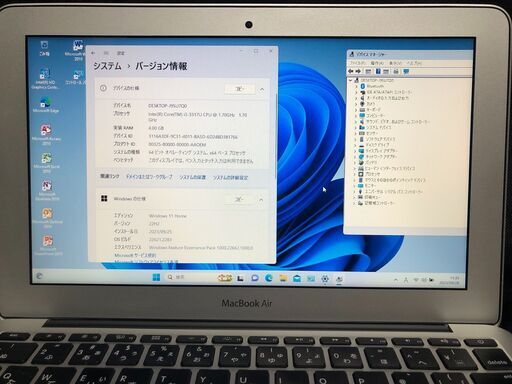
Task: Open システムの保護 link
Action: [193, 177]
